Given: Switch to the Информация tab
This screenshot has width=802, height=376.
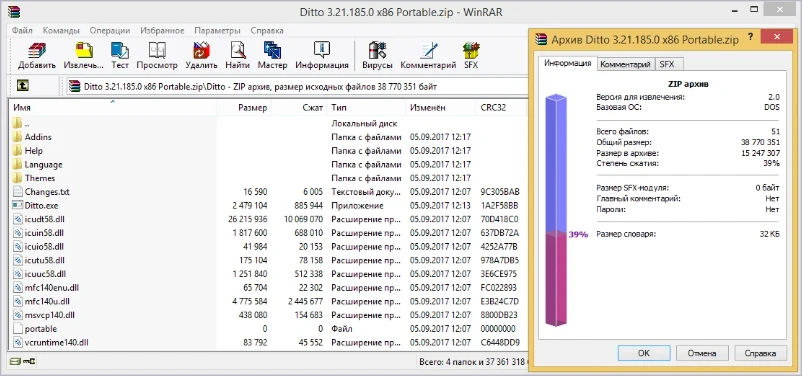Looking at the screenshot, I should point(568,63).
